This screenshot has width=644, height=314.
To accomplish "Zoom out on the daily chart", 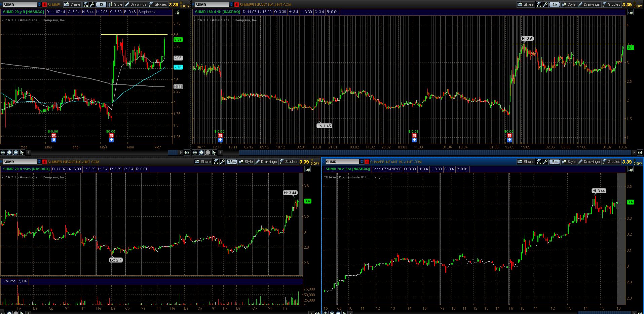I will [x=16, y=152].
